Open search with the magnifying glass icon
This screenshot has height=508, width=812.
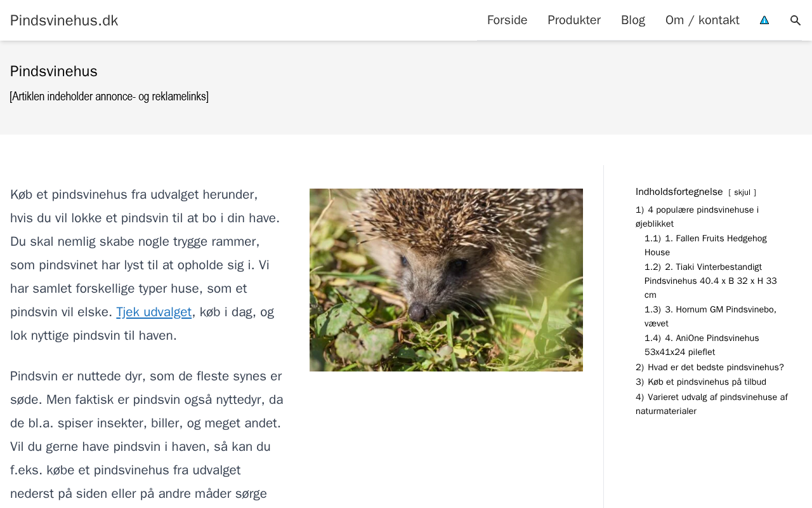796,20
